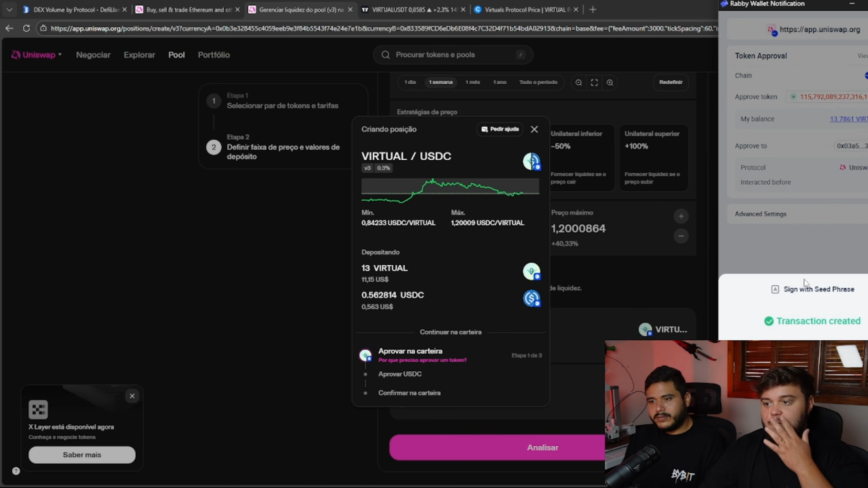
Task: Click the browser address bar URL
Action: [x=384, y=28]
